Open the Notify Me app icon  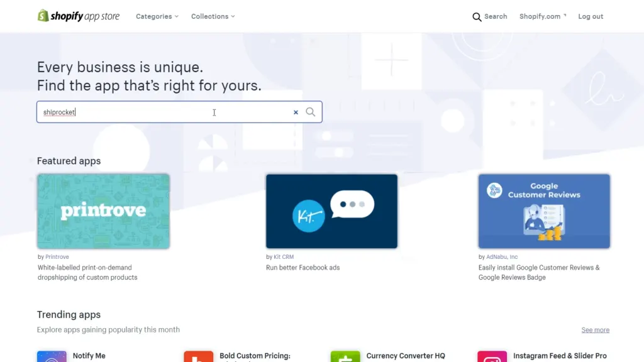point(52,356)
